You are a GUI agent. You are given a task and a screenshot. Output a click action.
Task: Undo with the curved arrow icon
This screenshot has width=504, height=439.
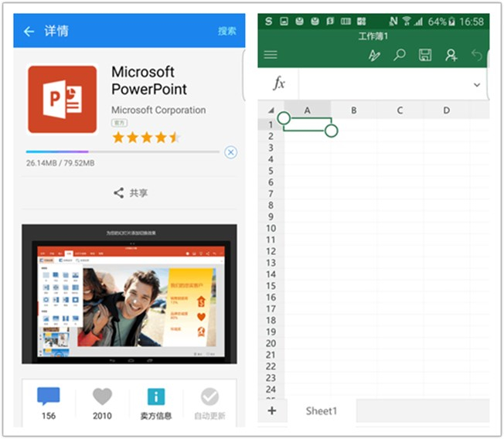coord(477,55)
